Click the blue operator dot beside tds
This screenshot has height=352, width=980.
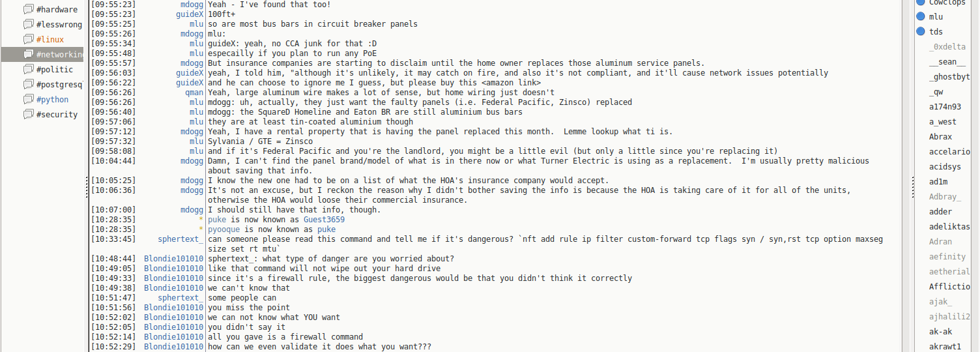pos(921,31)
